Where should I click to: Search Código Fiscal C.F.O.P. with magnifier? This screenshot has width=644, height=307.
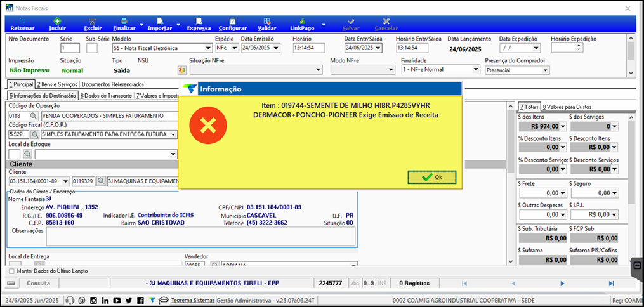tap(36, 134)
